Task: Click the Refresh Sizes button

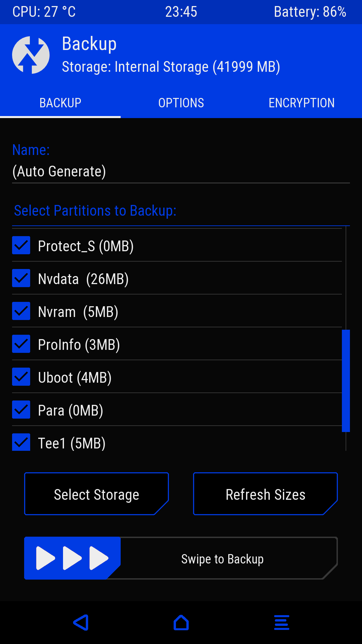Action: point(265,494)
